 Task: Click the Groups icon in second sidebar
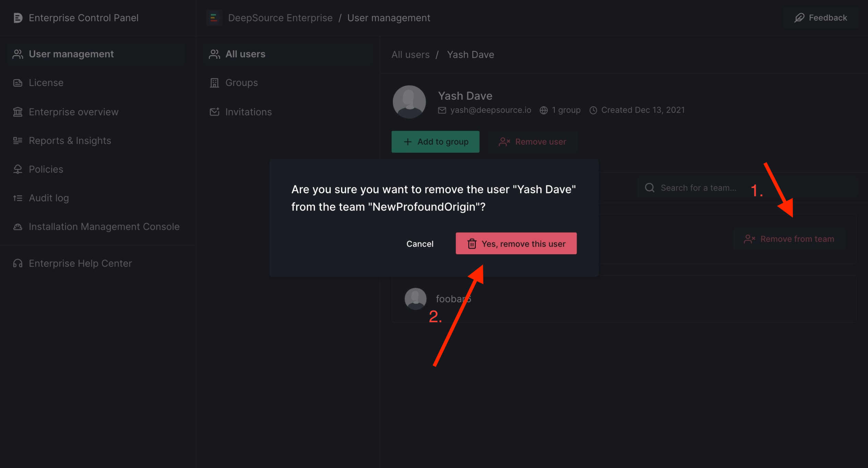(x=214, y=82)
